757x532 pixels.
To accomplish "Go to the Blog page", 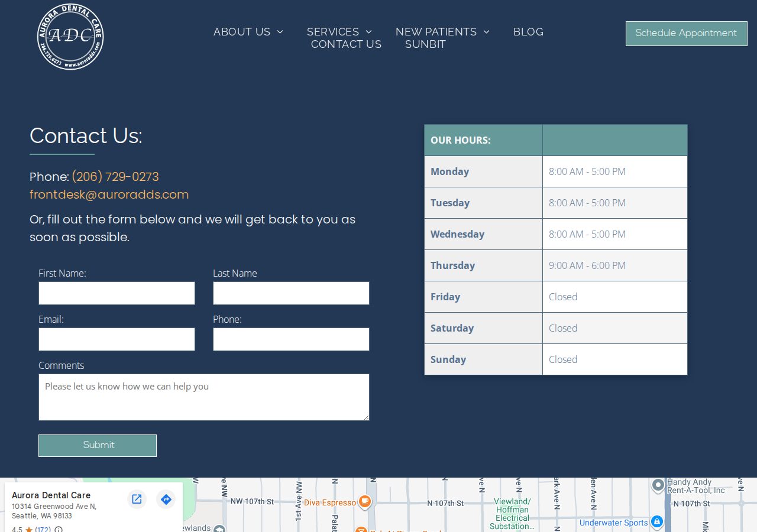I will point(528,32).
